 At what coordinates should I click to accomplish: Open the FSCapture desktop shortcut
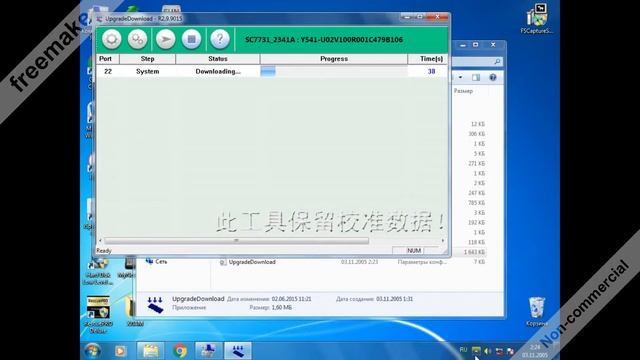537,19
